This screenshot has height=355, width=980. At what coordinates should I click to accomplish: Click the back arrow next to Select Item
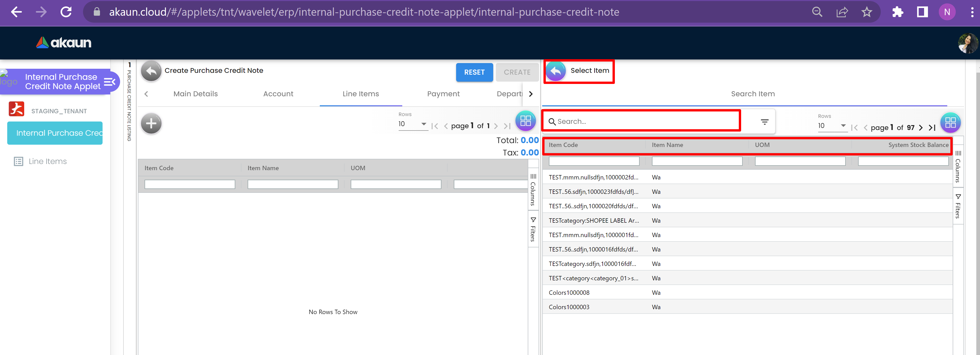click(x=556, y=71)
